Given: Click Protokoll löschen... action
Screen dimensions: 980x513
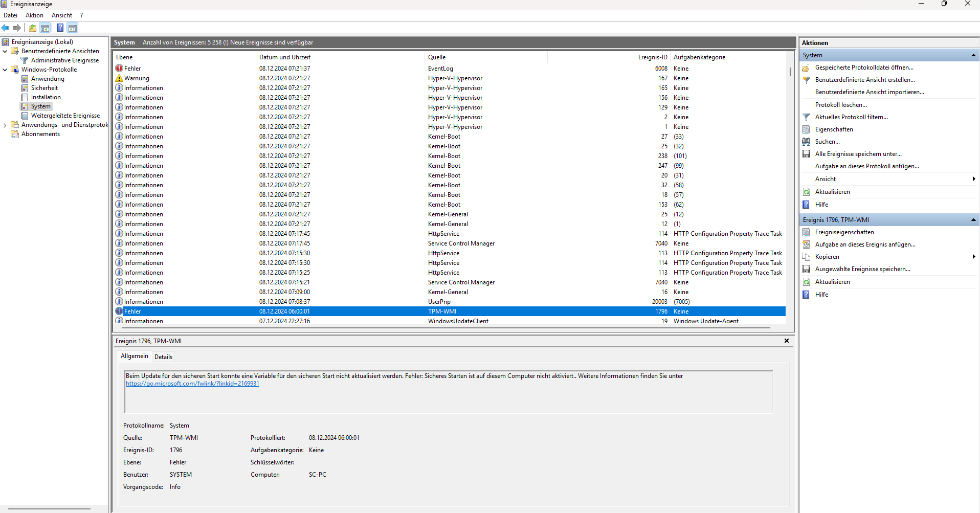Looking at the screenshot, I should click(841, 105).
